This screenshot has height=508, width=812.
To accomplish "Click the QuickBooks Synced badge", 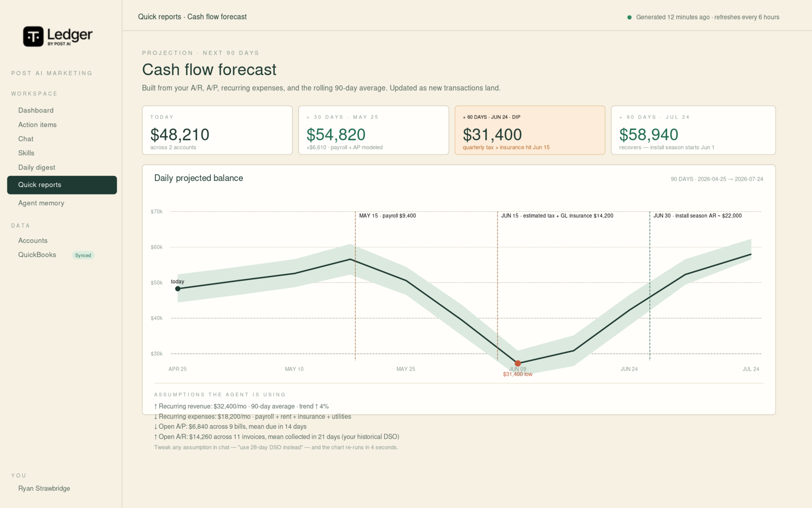I will click(x=83, y=256).
